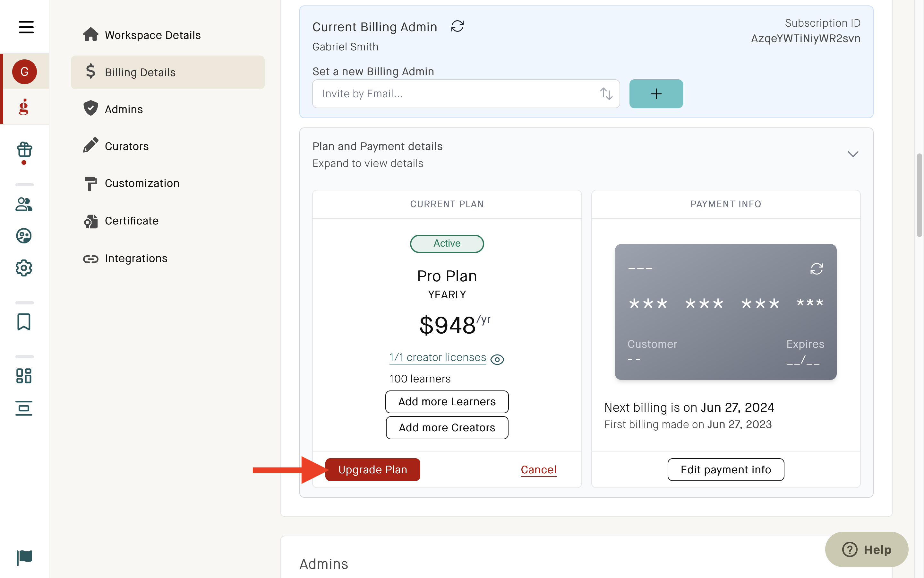Refresh the Current Billing Admin
This screenshot has height=578, width=924.
(x=458, y=26)
